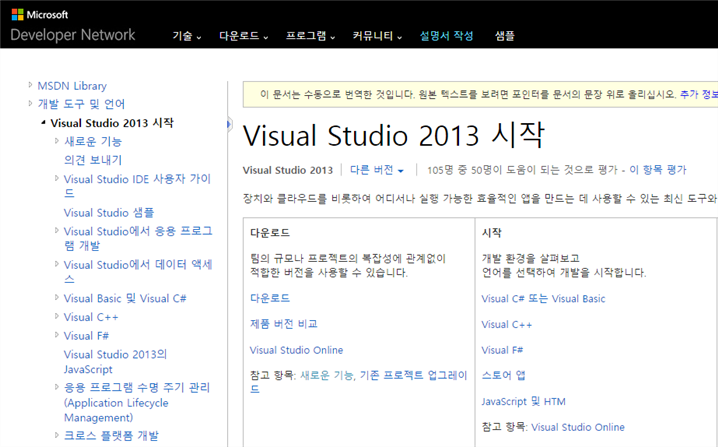Image resolution: width=718 pixels, height=447 pixels.
Task: Expand 크로스 플랫폼 개발 node
Action: pos(57,435)
